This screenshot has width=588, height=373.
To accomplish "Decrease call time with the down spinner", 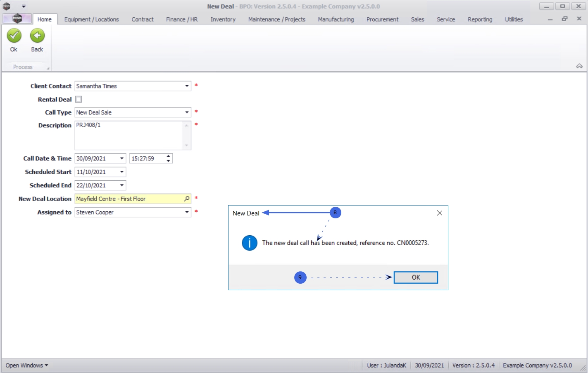I will click(x=168, y=161).
